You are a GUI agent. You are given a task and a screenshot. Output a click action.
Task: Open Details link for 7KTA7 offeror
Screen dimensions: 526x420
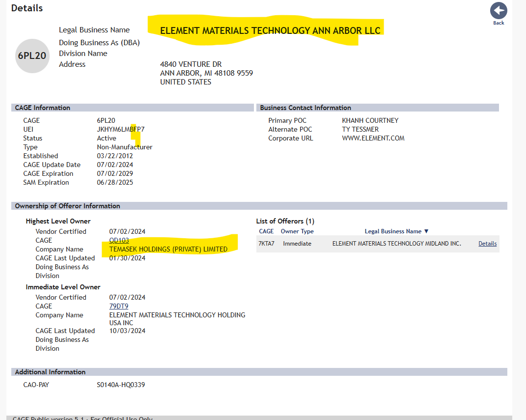click(x=487, y=244)
